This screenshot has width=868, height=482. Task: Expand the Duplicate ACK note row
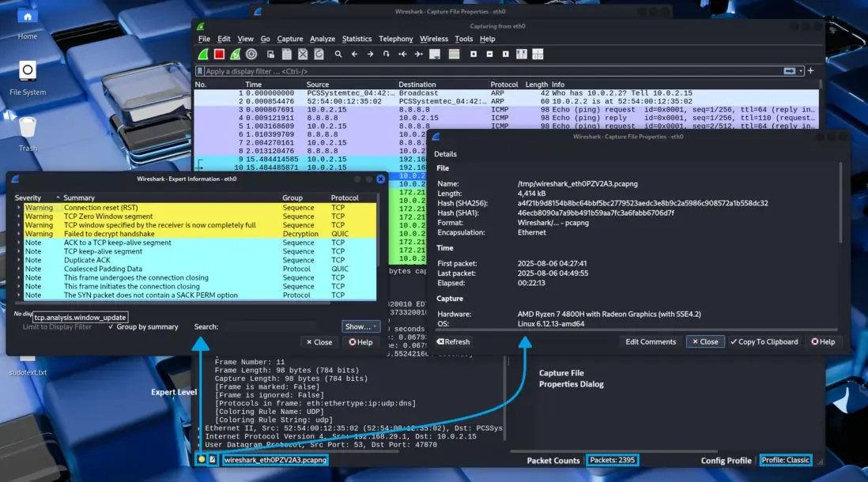tap(19, 260)
